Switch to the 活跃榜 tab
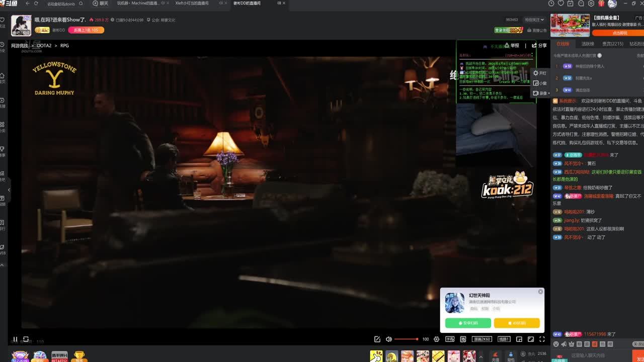 [588, 44]
